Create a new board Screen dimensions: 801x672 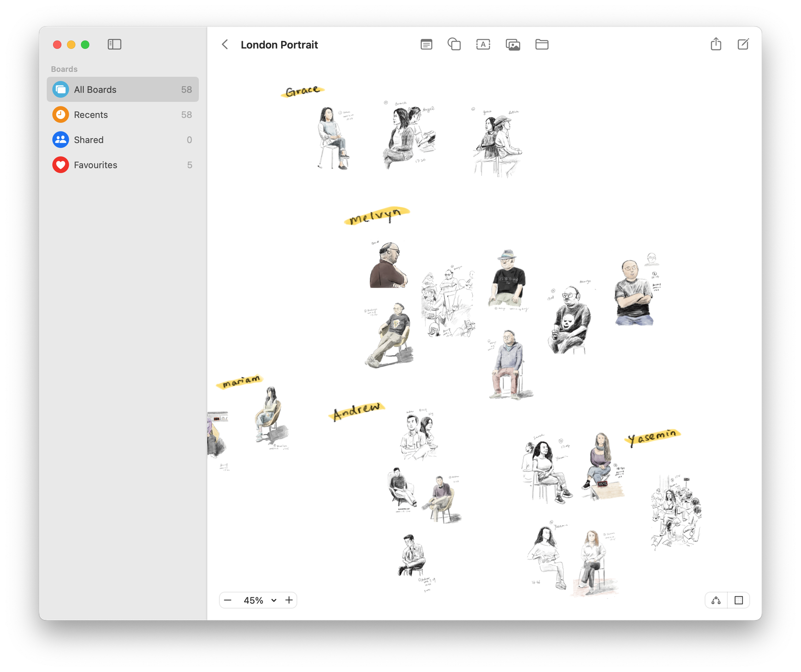[x=742, y=45]
